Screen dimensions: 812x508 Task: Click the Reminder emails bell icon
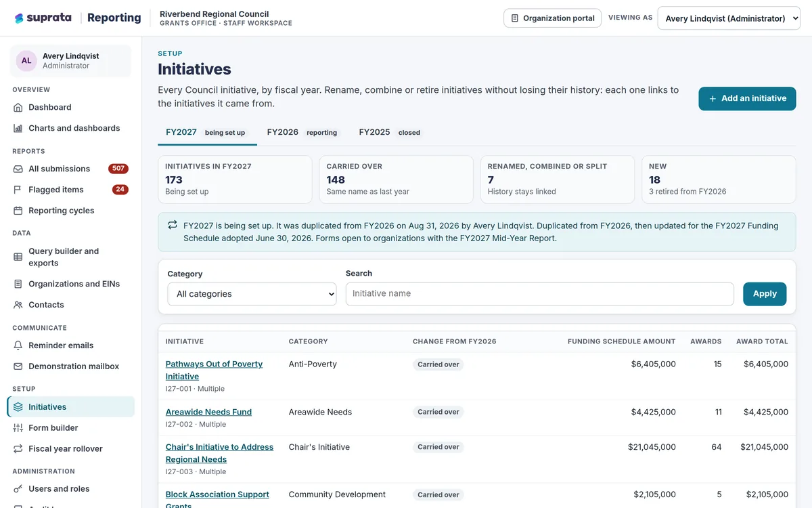point(18,345)
